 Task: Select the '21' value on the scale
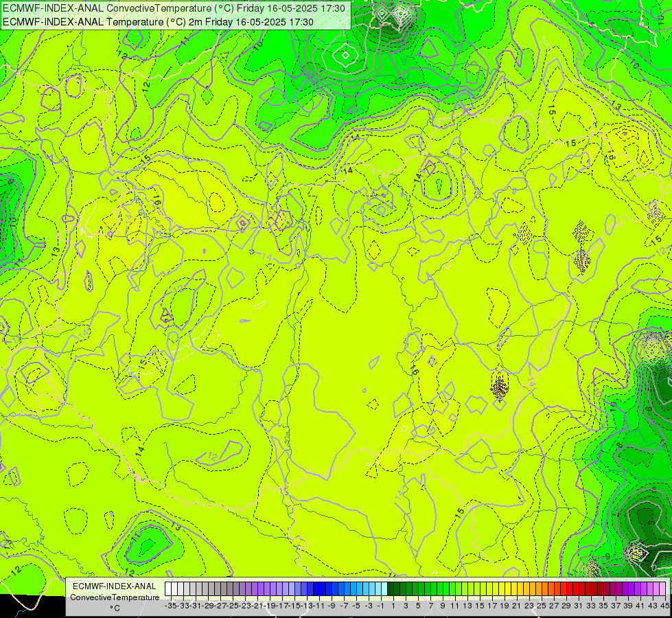tap(516, 606)
